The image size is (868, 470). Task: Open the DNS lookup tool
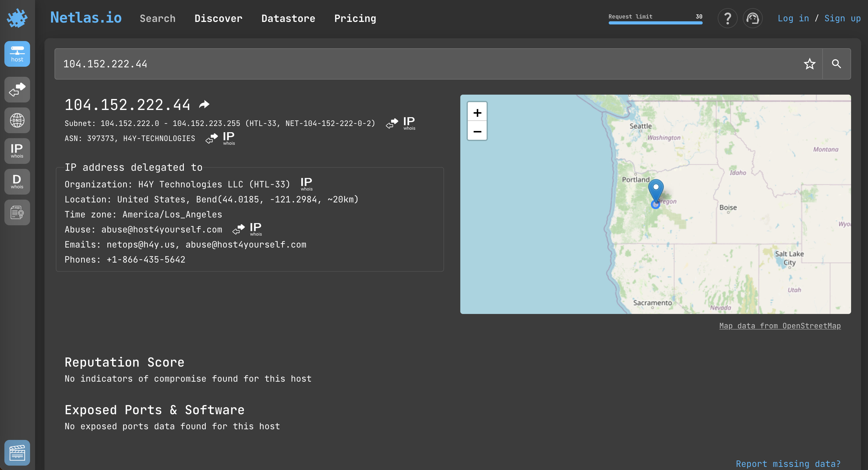pyautogui.click(x=17, y=120)
